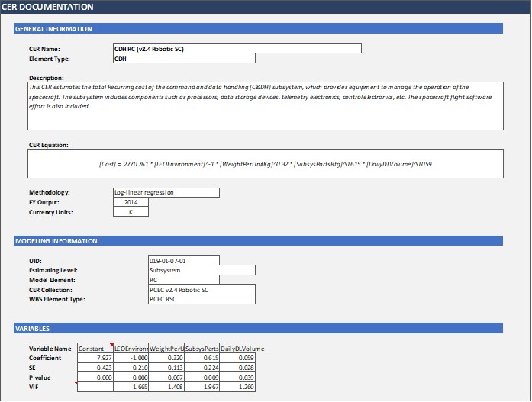Image resolution: width=532 pixels, height=402 pixels.
Task: Select the CER Equation formula box
Action: (266, 164)
